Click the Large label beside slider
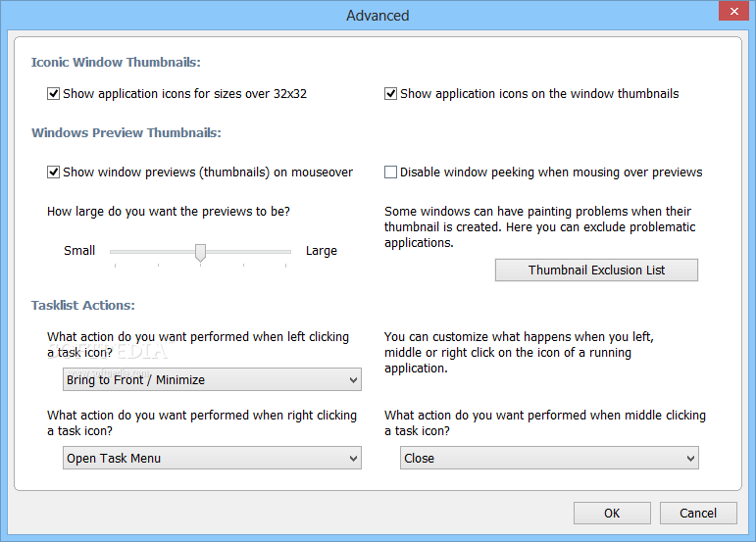The image size is (756, 542). (x=322, y=251)
